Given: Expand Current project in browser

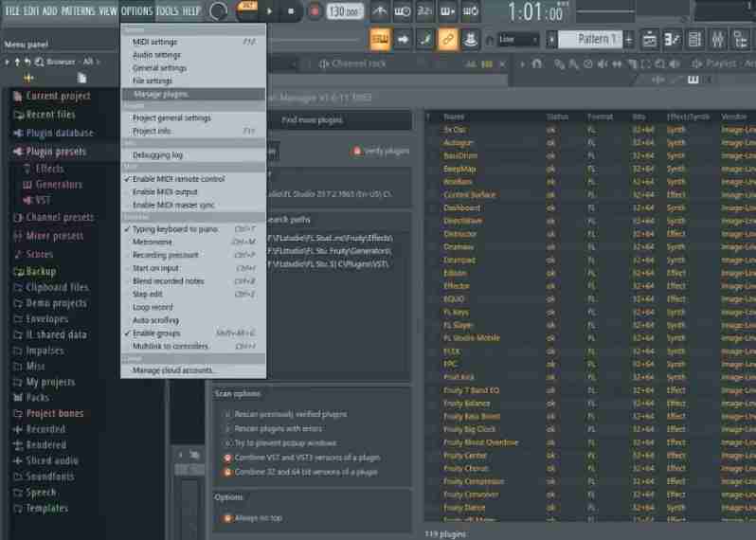Looking at the screenshot, I should (x=58, y=96).
